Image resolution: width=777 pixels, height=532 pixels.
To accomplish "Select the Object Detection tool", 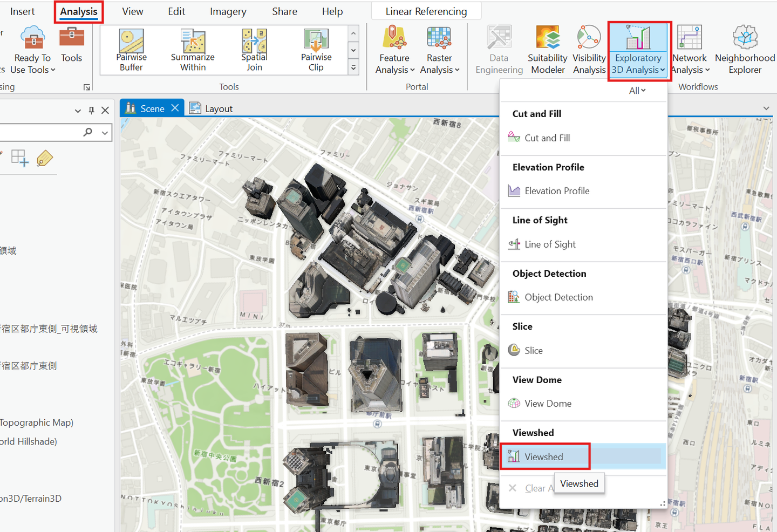I will click(584, 297).
